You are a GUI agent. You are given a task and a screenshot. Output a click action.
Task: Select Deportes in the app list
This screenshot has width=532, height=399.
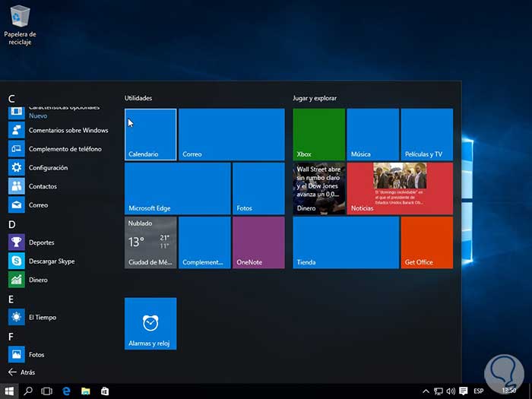click(x=41, y=242)
